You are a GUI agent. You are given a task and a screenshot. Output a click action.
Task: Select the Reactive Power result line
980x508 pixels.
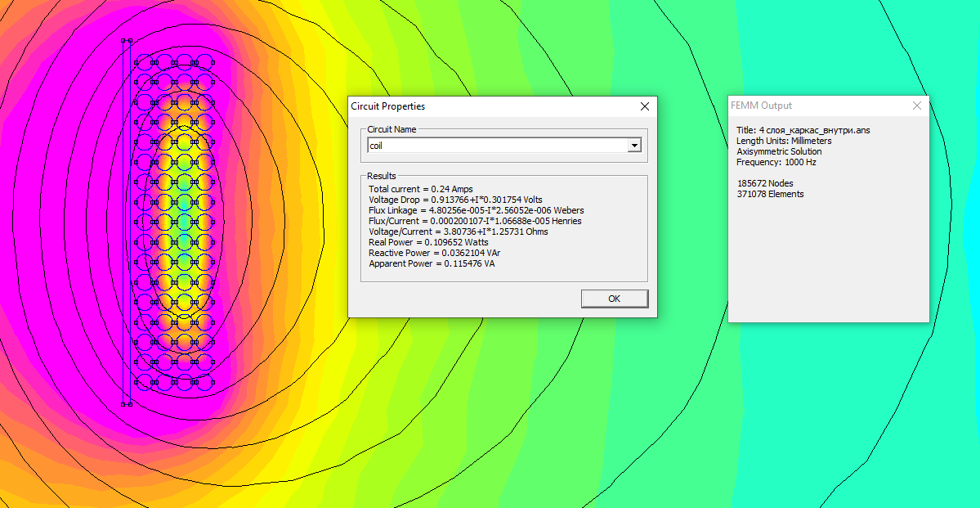[x=434, y=253]
